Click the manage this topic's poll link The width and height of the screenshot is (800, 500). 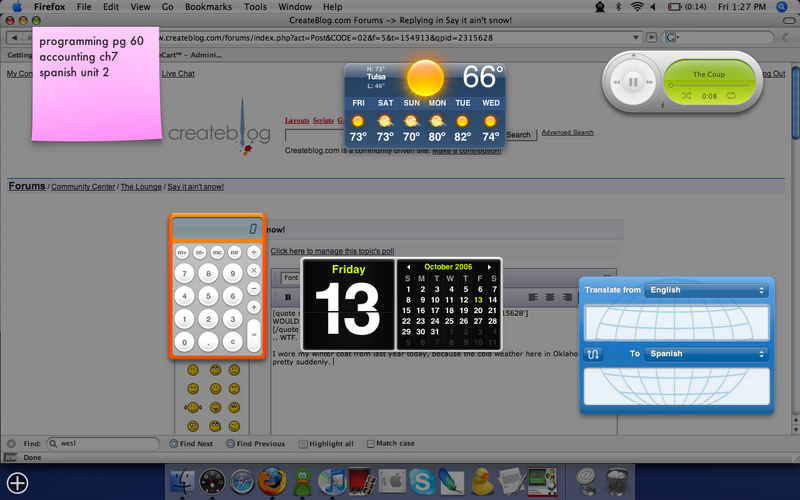pyautogui.click(x=332, y=251)
